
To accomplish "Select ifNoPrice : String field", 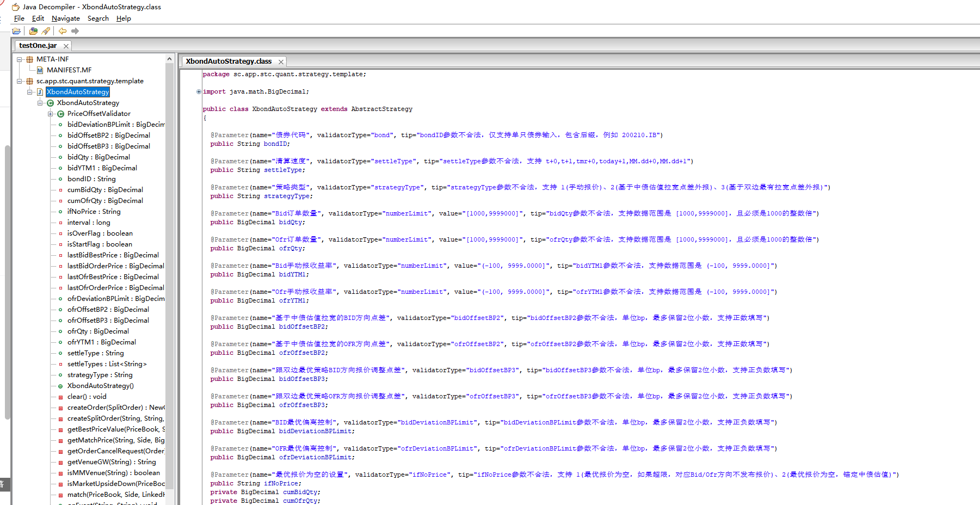I will pyautogui.click(x=94, y=212).
